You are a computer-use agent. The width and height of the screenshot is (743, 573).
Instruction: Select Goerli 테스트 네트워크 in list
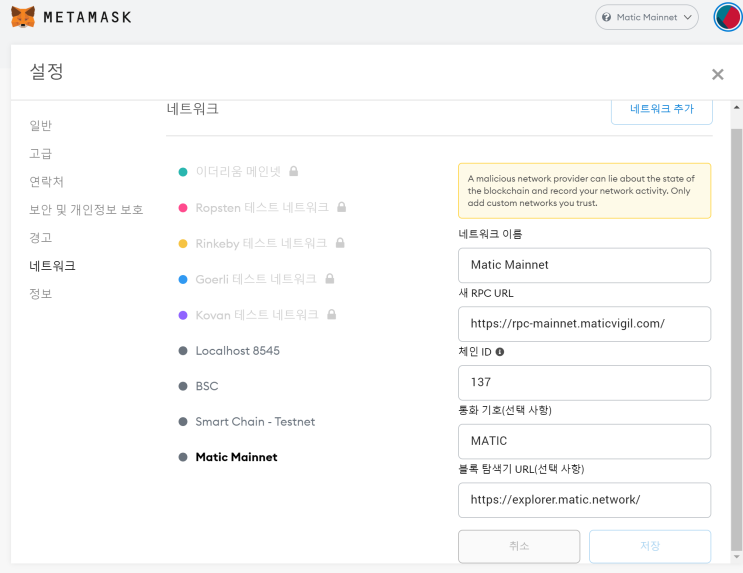coord(256,279)
